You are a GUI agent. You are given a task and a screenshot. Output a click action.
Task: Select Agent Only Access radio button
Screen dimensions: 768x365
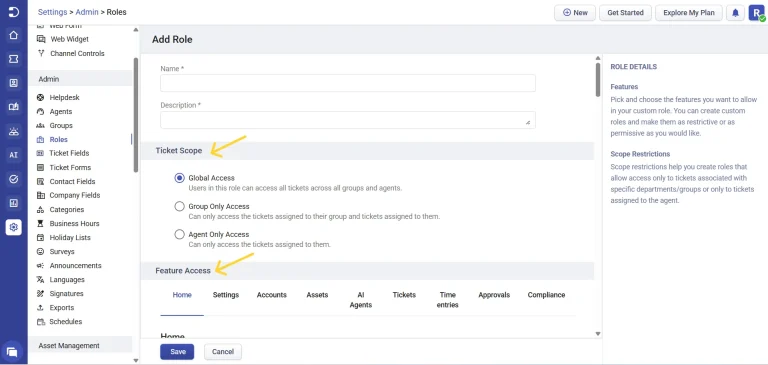179,234
